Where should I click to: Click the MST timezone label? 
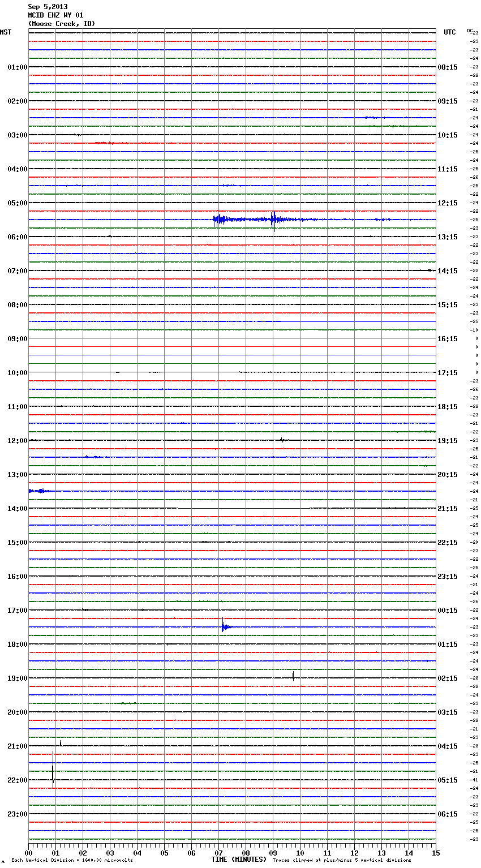(6, 32)
